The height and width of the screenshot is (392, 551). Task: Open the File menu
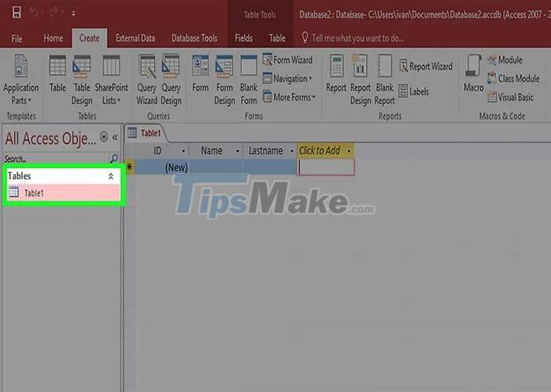(x=17, y=39)
